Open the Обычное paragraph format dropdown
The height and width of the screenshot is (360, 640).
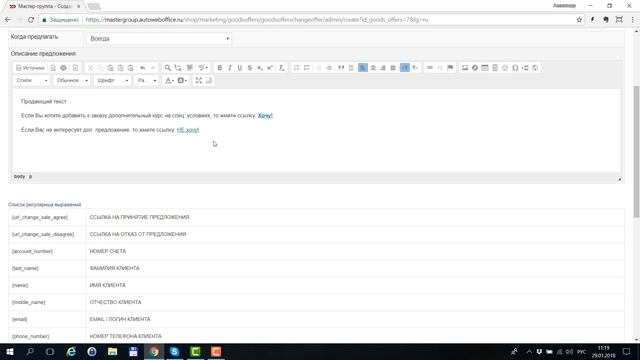pos(72,80)
